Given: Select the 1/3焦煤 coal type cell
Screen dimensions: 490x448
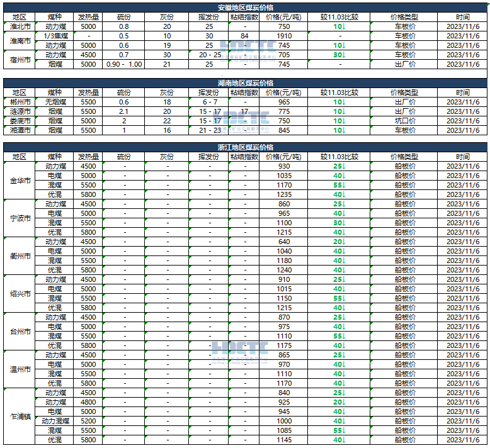Looking at the screenshot, I should click(x=55, y=36).
